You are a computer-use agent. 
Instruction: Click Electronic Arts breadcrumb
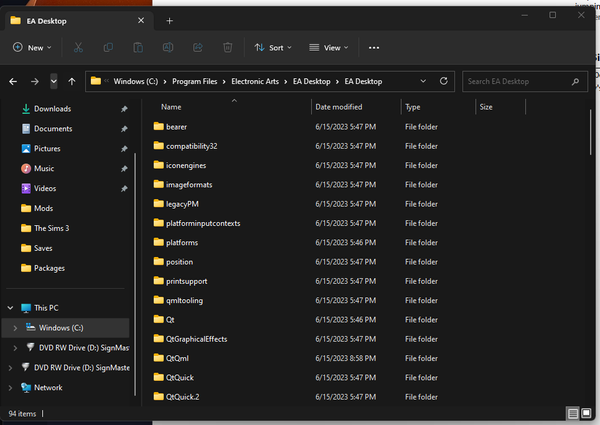pos(255,81)
